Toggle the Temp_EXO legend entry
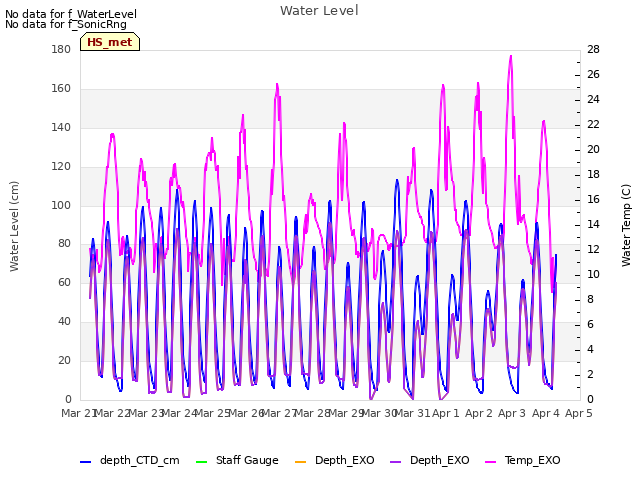The height and width of the screenshot is (480, 640). [522, 460]
